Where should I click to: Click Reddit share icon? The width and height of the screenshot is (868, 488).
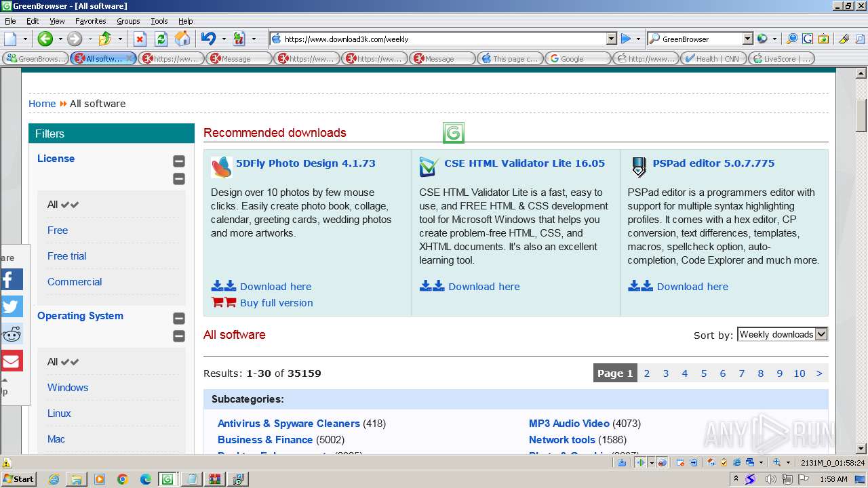(x=12, y=333)
